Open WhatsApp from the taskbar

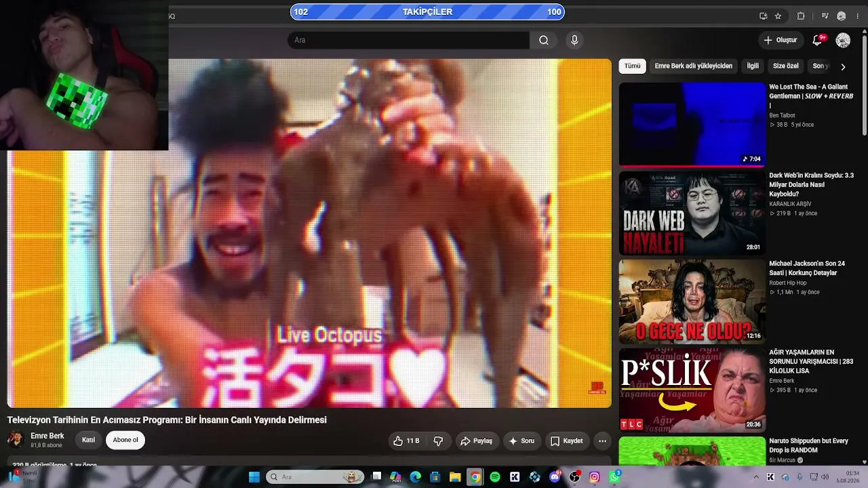[x=614, y=477]
